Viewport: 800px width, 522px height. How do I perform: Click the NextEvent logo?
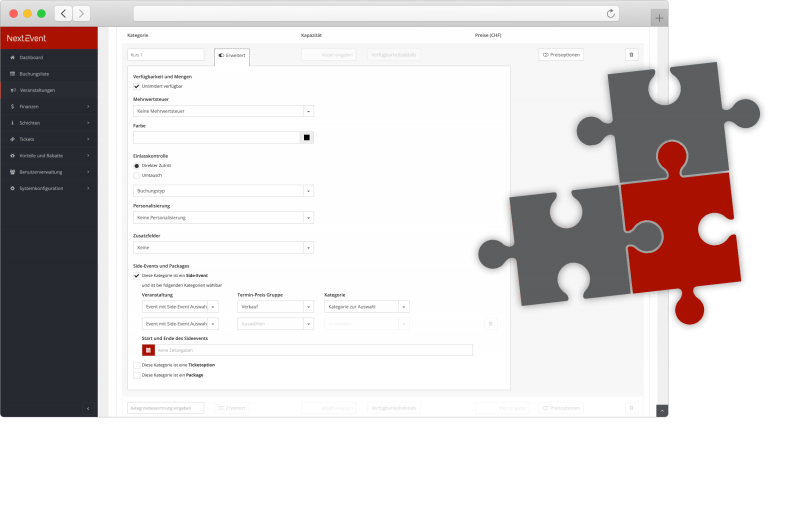28,38
